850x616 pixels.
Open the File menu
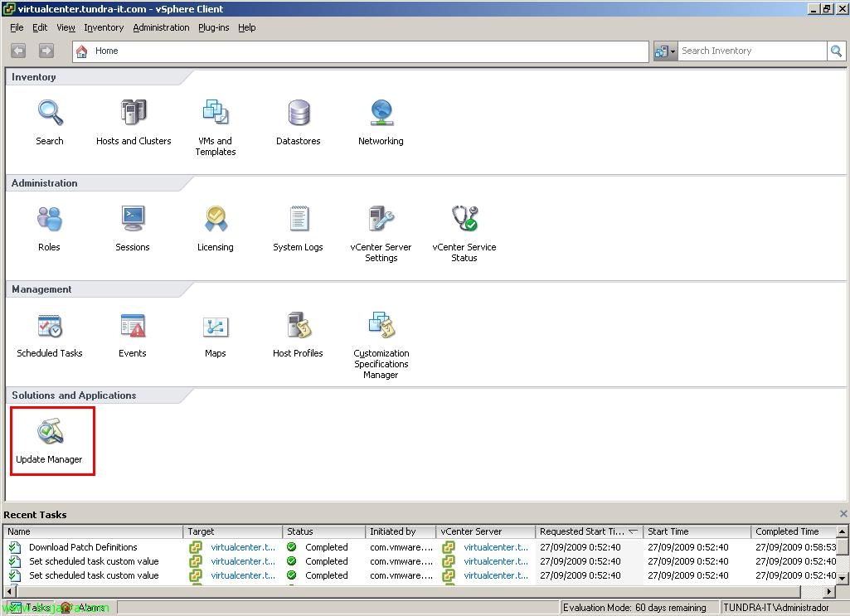pos(17,27)
